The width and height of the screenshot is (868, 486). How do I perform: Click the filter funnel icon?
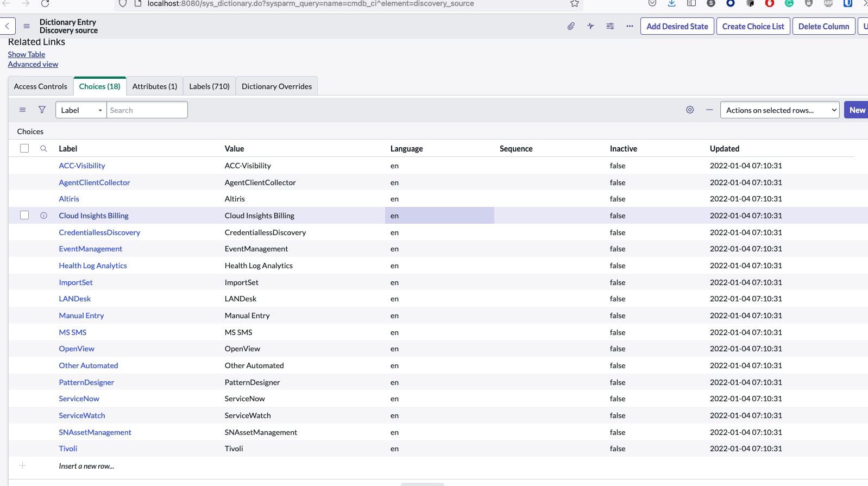[x=42, y=110]
